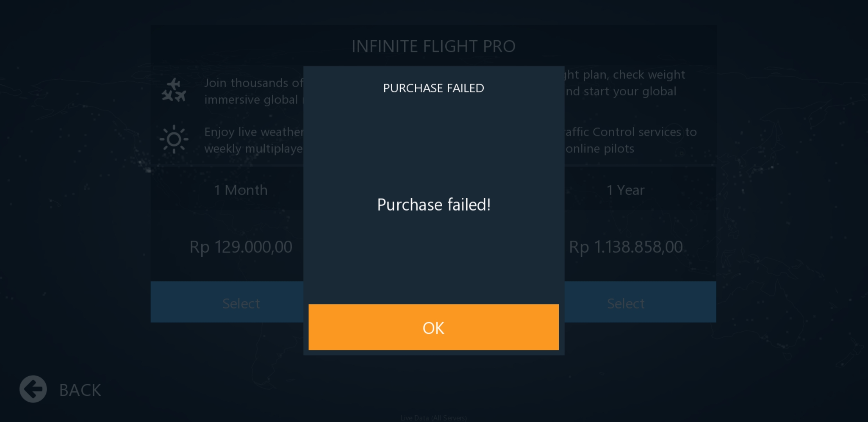Click the sun live weather icon
The height and width of the screenshot is (422, 868).
[174, 139]
